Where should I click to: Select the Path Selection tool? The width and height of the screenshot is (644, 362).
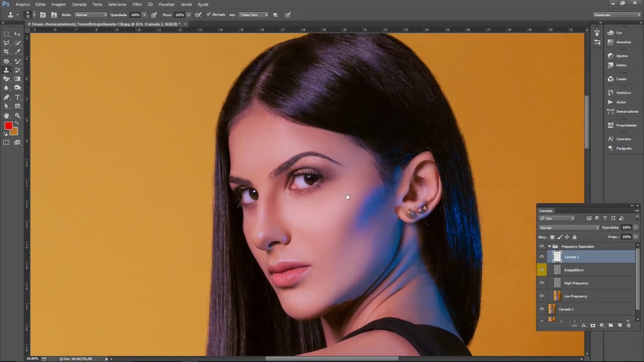pos(7,106)
